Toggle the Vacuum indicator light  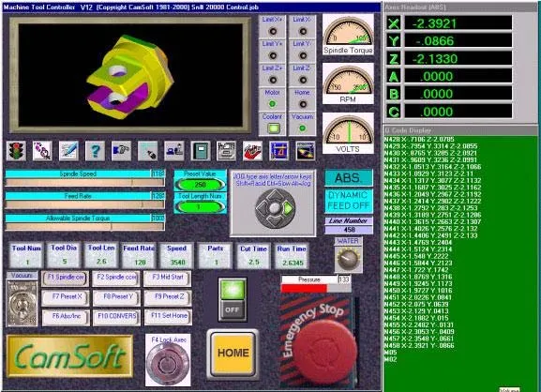click(x=303, y=128)
